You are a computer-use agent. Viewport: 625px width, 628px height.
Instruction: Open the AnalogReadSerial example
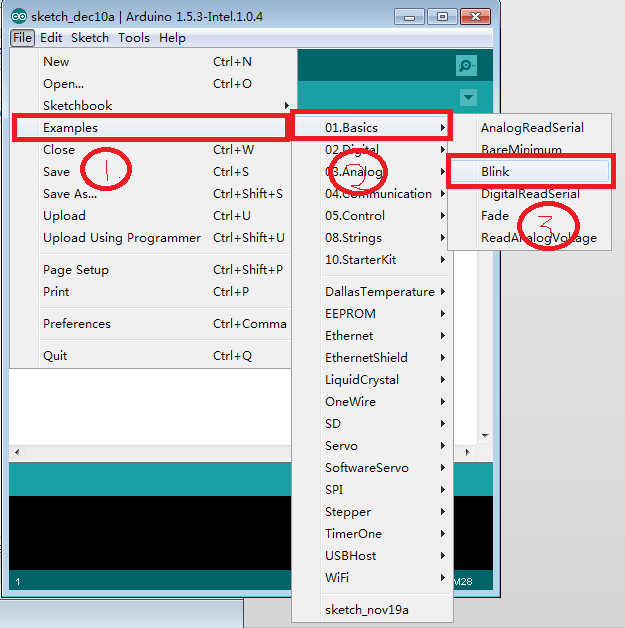tap(529, 128)
